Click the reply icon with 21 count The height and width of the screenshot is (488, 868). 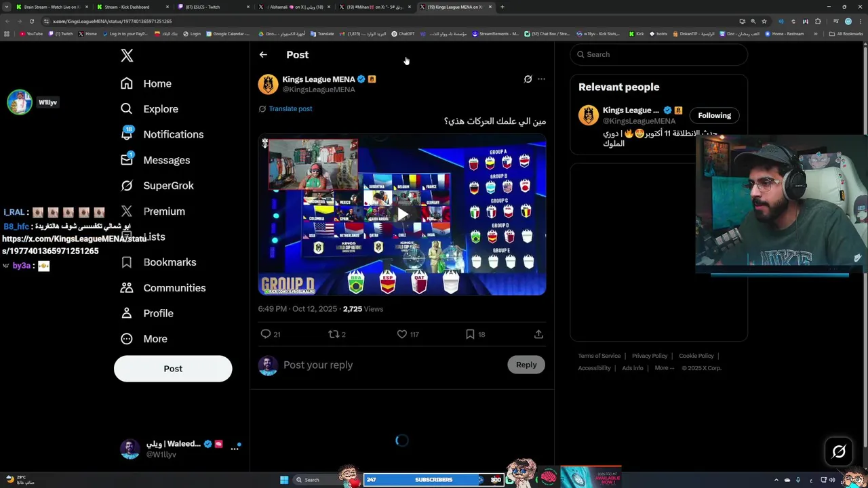pos(271,334)
